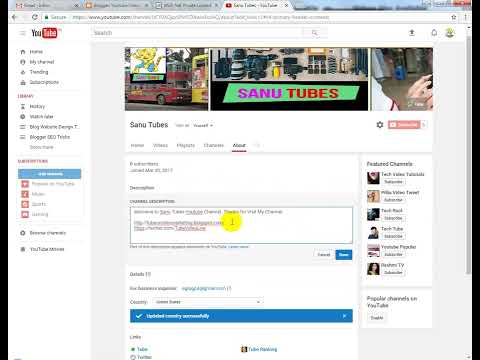Subscribe to Tech Video Tutorials
The width and height of the screenshot is (480, 360).
click(x=393, y=182)
